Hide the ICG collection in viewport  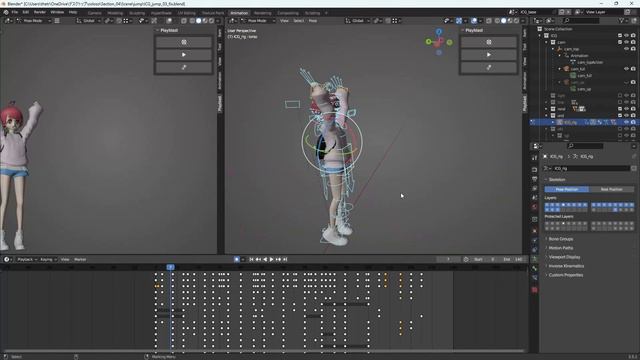[627, 36]
